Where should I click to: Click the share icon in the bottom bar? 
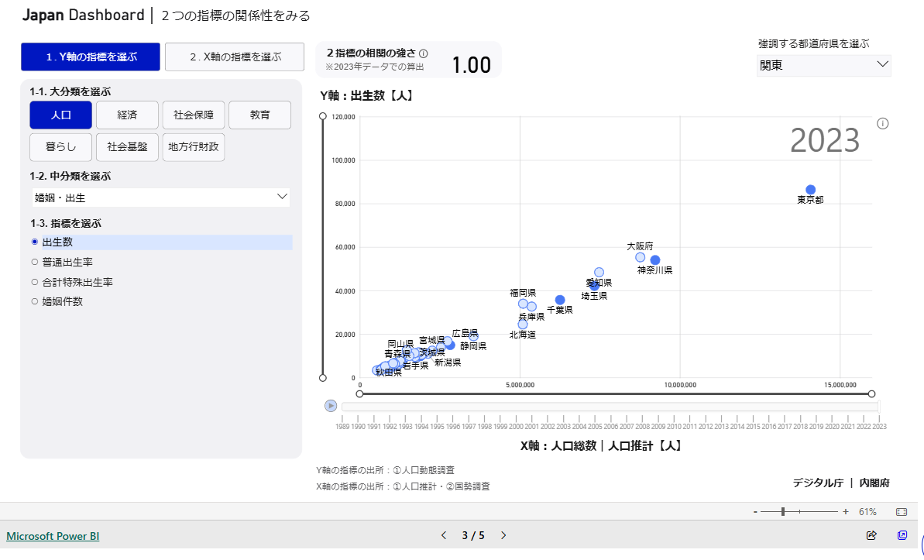coord(871,535)
